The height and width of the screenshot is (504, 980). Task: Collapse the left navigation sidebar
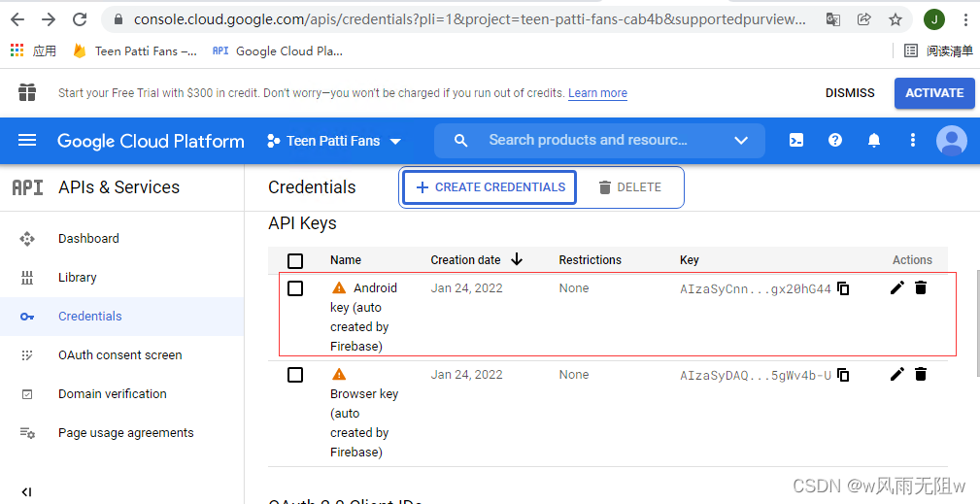click(26, 492)
